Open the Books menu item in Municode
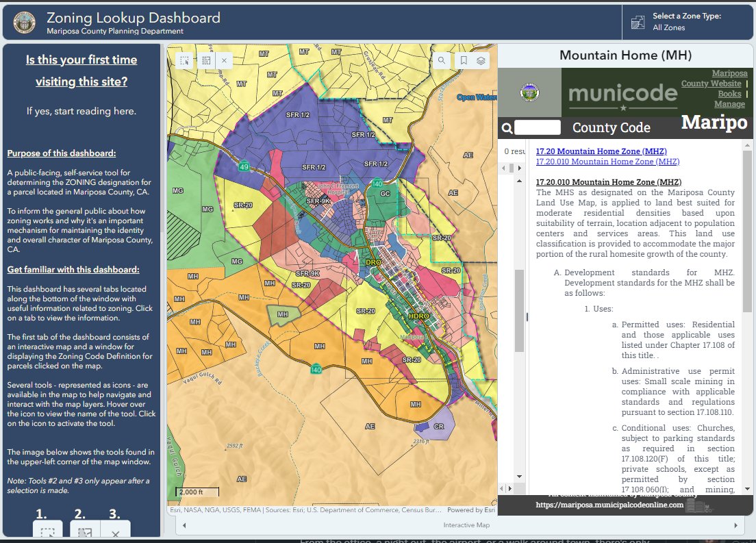The width and height of the screenshot is (756, 543). click(729, 94)
